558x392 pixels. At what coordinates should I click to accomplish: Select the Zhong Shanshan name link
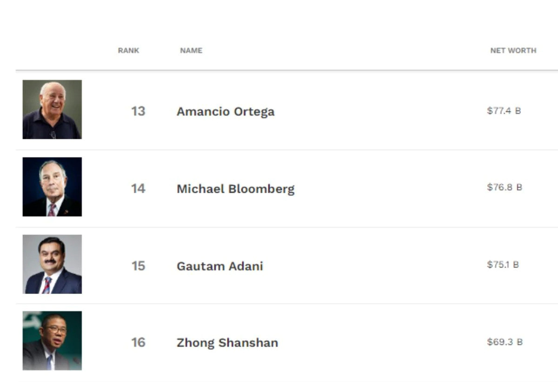[x=227, y=343]
